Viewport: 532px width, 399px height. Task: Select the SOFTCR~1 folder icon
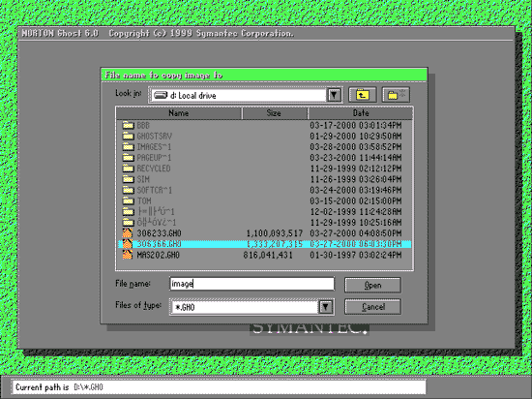pos(128,190)
